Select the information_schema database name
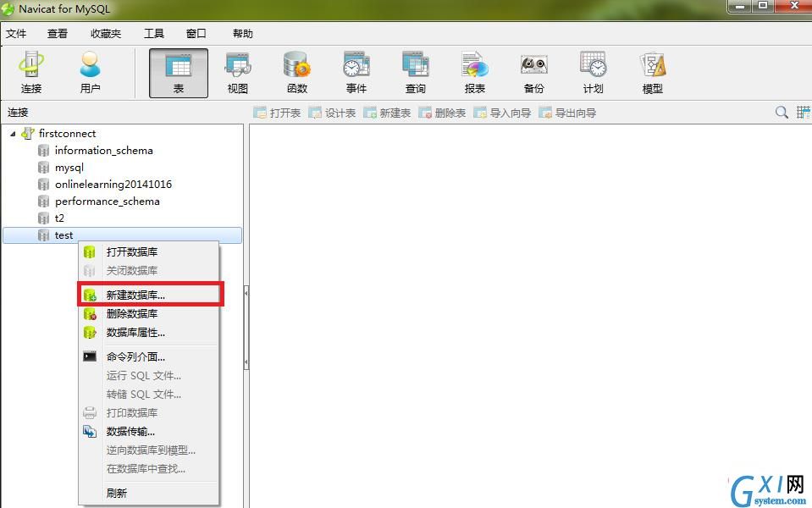 (103, 151)
